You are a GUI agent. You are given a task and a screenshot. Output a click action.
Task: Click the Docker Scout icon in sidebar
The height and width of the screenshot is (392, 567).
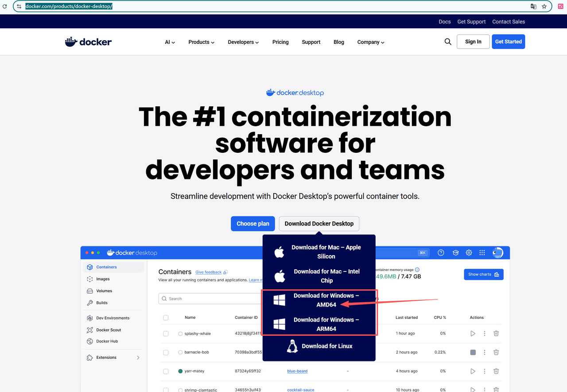coord(90,330)
